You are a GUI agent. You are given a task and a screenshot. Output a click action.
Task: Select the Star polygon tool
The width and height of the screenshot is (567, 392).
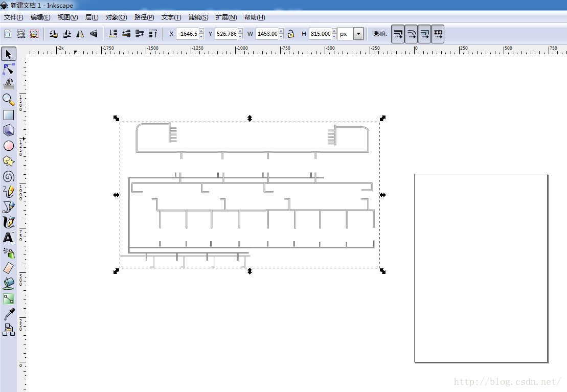9,161
